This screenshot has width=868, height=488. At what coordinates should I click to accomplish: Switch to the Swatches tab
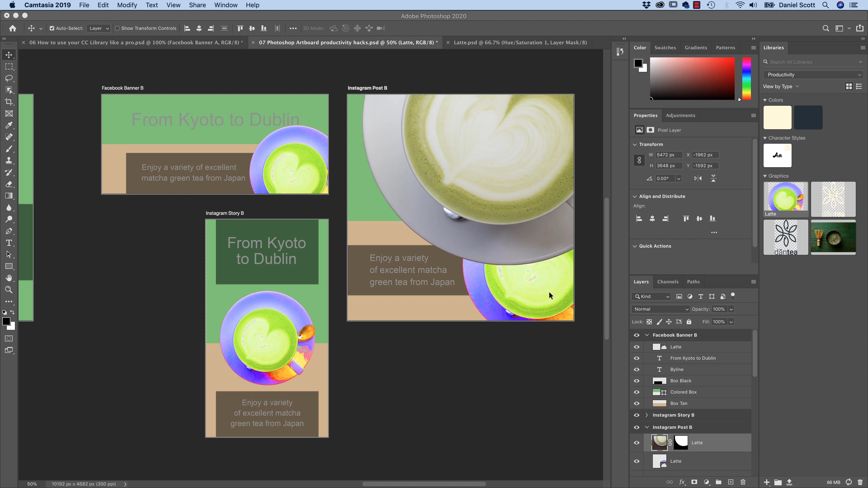tap(665, 47)
